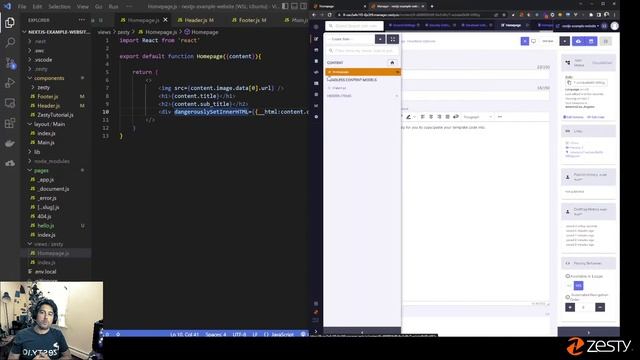Click the insert link icon in editor toolbar
The image size is (640, 360).
click(456, 117)
